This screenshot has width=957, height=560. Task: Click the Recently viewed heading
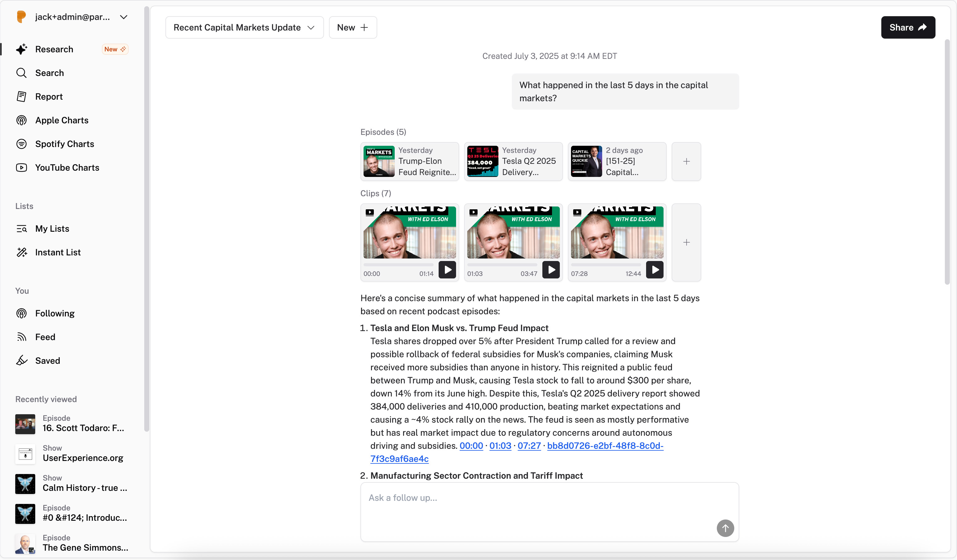pos(46,399)
